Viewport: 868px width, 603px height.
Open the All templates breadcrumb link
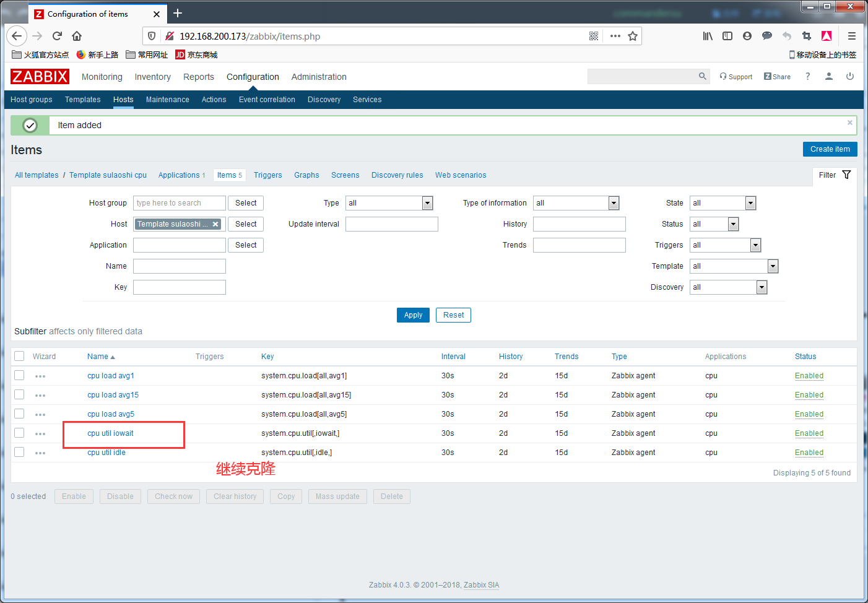pos(37,175)
